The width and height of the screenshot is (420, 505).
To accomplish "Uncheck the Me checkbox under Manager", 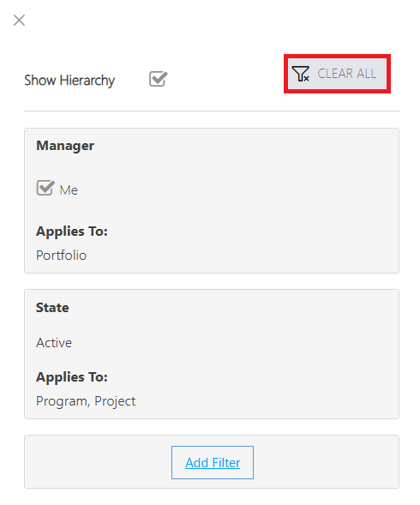I will [45, 188].
